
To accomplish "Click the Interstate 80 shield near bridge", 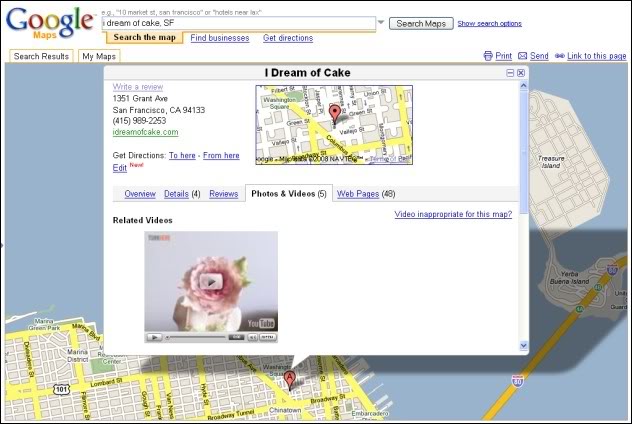I will pyautogui.click(x=518, y=380).
